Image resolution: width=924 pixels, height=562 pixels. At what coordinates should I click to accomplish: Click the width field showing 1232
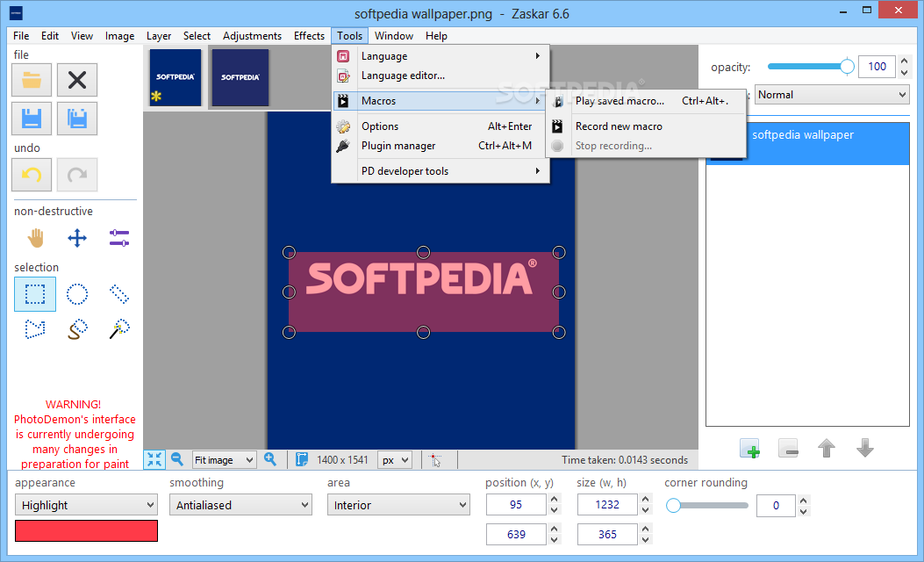pos(607,505)
